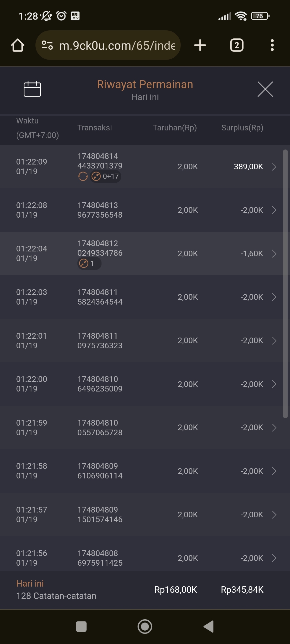Tap the free spin badge labeled 1
Viewport: 290px width, 644px height.
point(89,264)
